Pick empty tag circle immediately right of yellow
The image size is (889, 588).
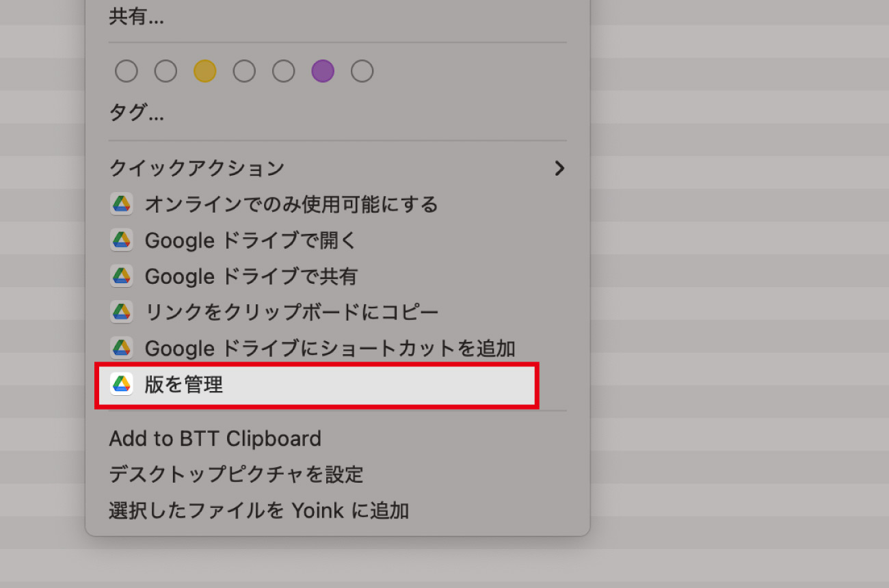(x=244, y=71)
